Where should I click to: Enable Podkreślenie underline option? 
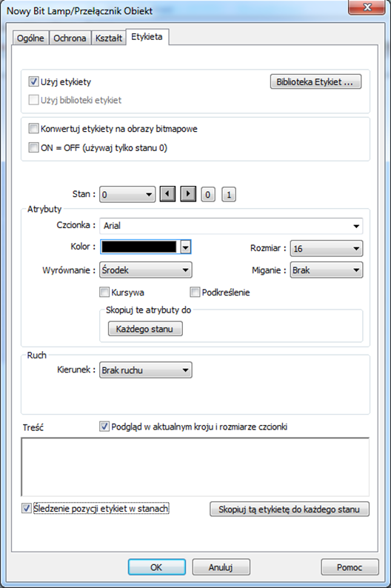click(x=195, y=292)
